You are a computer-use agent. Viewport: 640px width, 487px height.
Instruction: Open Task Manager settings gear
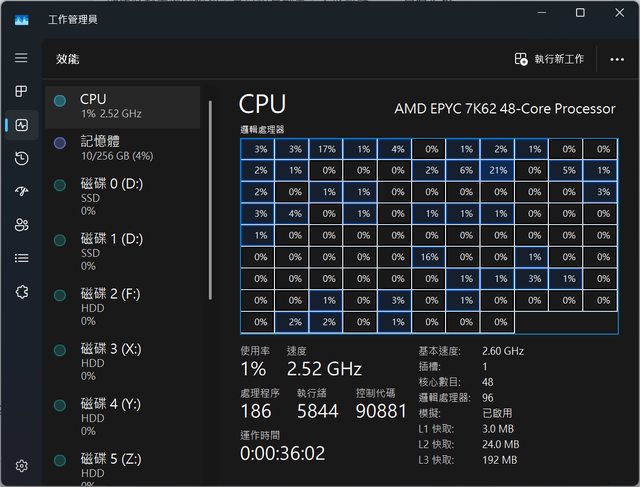(x=21, y=466)
